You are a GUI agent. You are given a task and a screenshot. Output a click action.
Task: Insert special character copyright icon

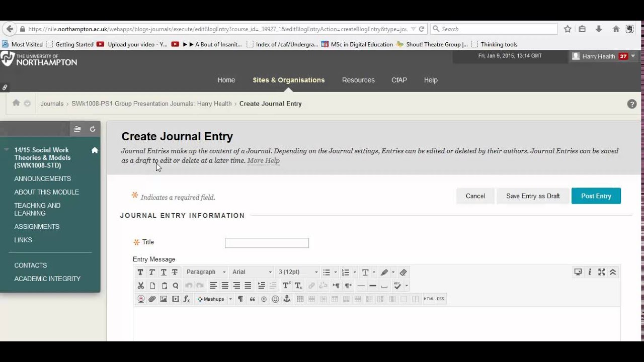[x=264, y=299]
